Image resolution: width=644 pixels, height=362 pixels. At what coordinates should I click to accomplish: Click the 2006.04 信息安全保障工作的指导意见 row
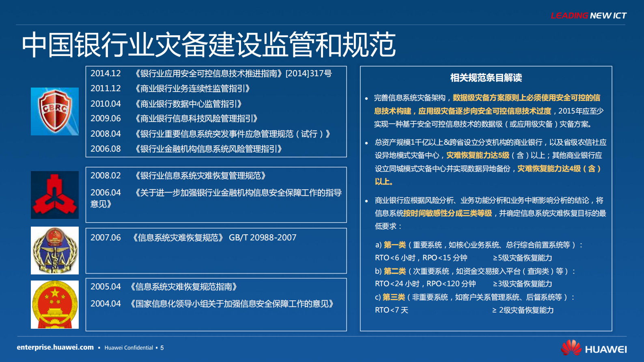tap(216, 198)
